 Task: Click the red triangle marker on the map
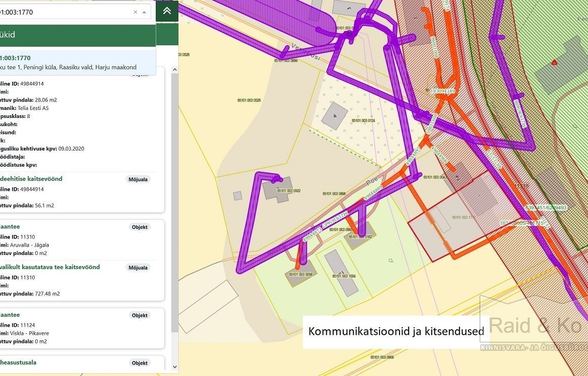click(x=554, y=62)
